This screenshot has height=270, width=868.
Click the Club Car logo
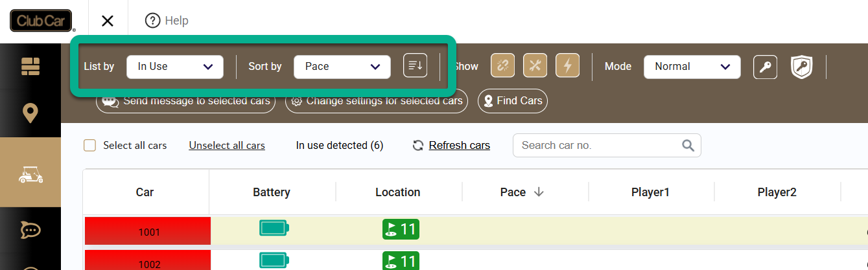click(42, 21)
